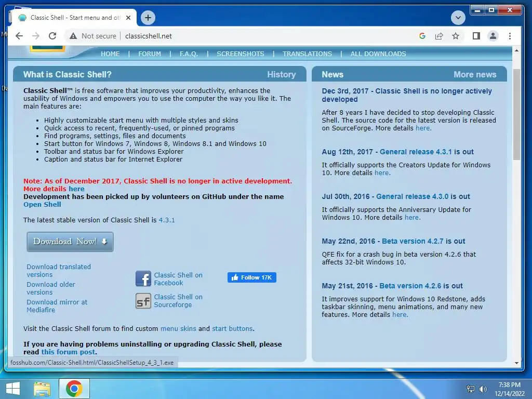
Task: Open the menu skins forum link
Action: click(x=178, y=329)
